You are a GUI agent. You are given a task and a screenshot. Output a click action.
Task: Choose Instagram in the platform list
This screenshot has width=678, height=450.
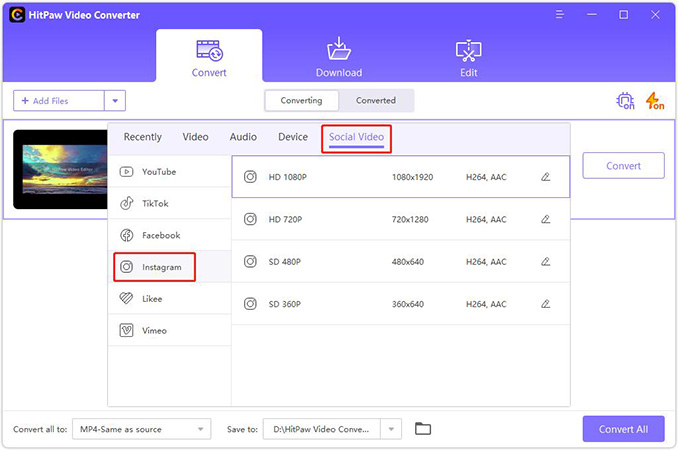pos(170,267)
